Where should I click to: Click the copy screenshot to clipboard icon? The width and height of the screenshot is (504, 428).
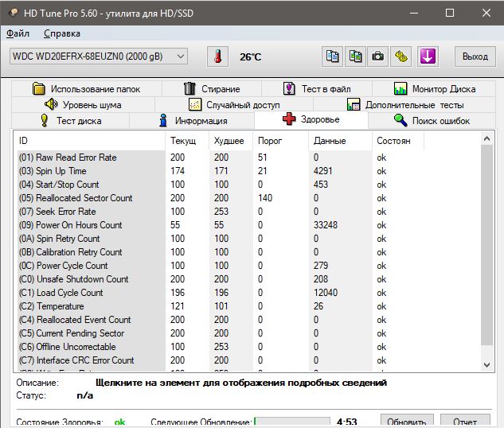click(x=355, y=56)
